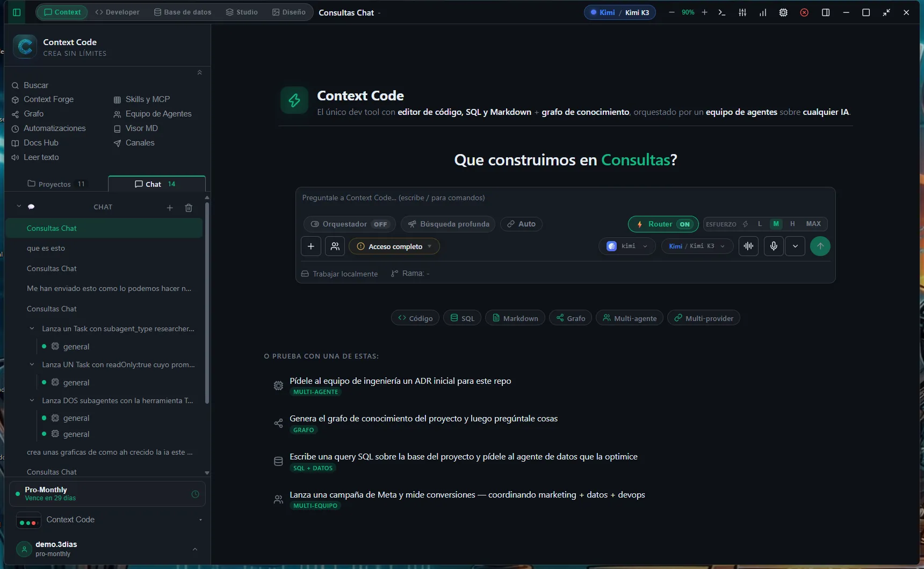The image size is (924, 569).
Task: Open the terminal prompt icon
Action: tap(722, 12)
